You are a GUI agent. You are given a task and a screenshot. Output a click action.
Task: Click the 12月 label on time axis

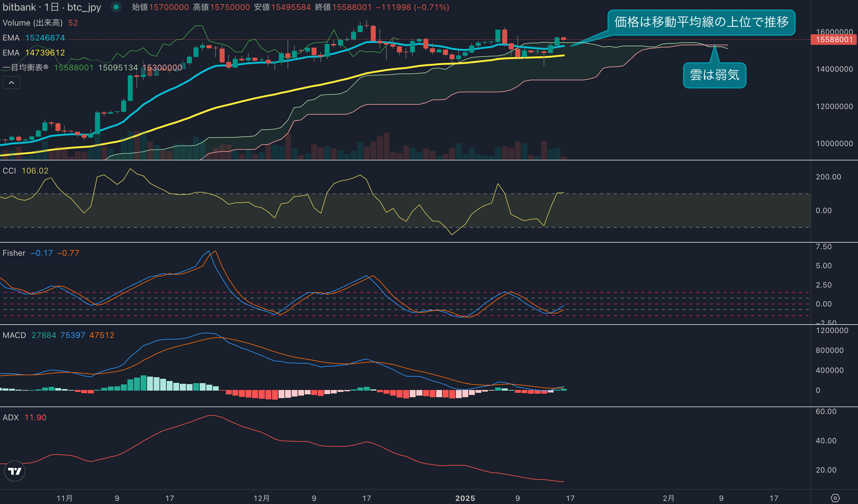(261, 498)
